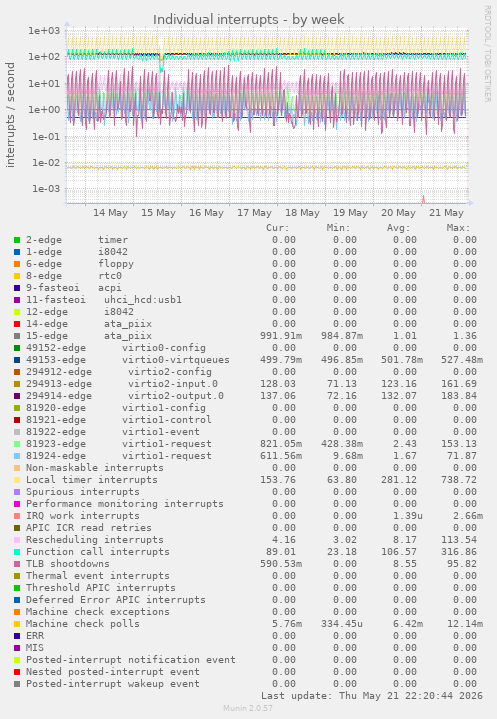
Task: Click the red 14-edge ata_piix legend swatch
Action: [x=17, y=324]
